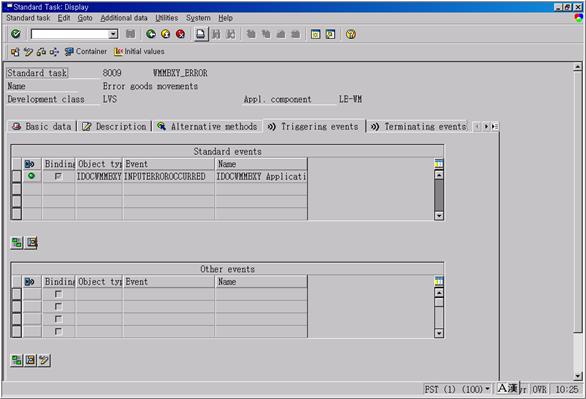The width and height of the screenshot is (586, 399).
Task: Click the Create New Session icon
Action: click(x=315, y=34)
